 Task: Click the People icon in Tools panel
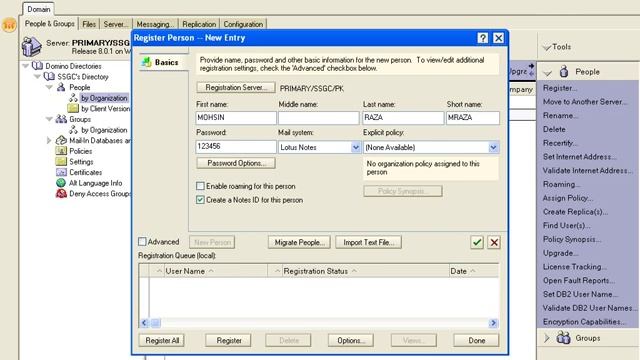pyautogui.click(x=564, y=71)
